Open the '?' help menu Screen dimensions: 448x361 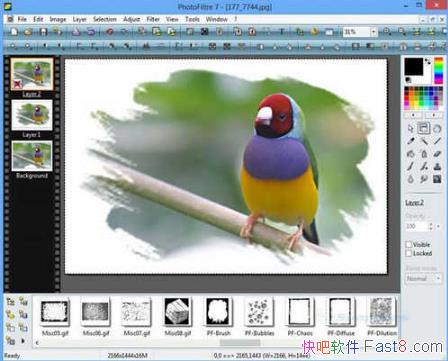click(235, 19)
